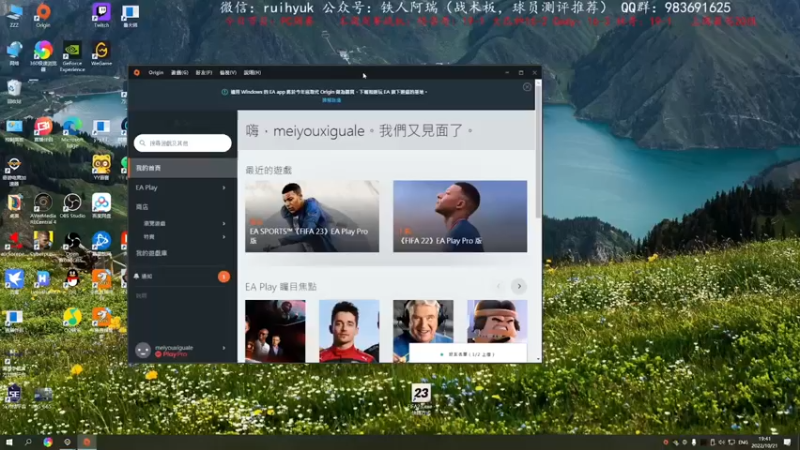Image resolution: width=800 pixels, height=450 pixels.
Task: Open the Origin menu in the menu bar
Action: tap(156, 72)
